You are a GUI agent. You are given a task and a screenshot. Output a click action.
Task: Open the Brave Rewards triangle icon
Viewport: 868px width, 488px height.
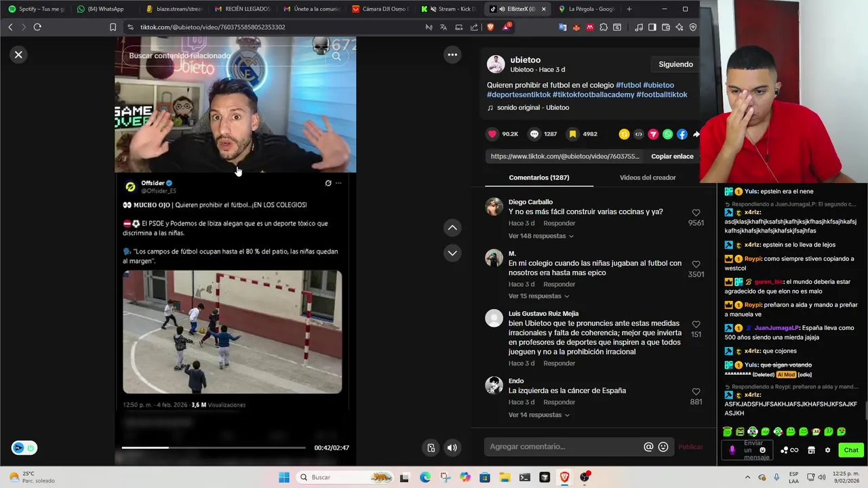pyautogui.click(x=506, y=27)
